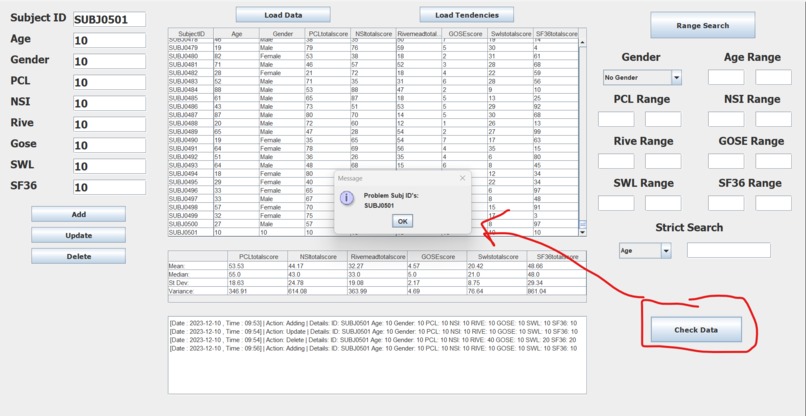Click the table scrollbar down arrow
806x416 pixels.
pyautogui.click(x=582, y=232)
